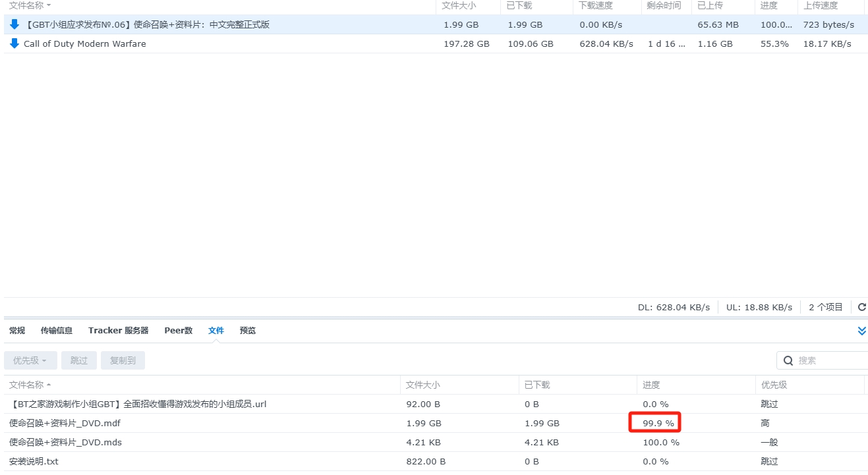Click the 高 priority cell

(x=765, y=423)
